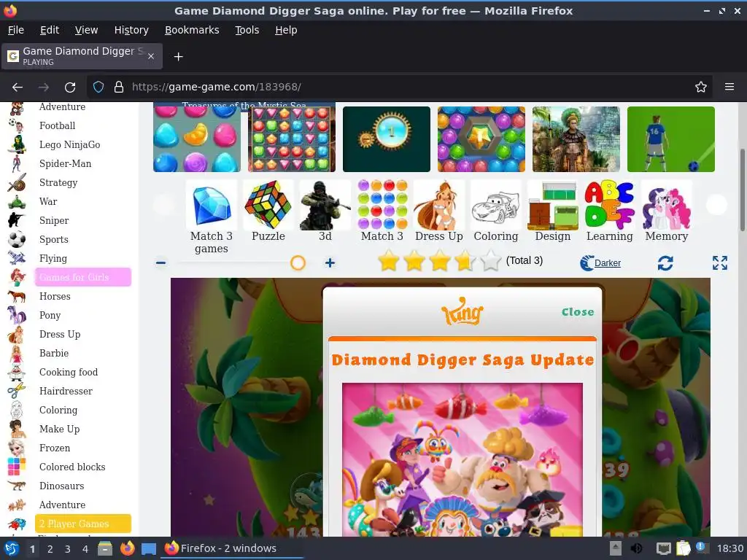
Task: Expand the game to fullscreen
Action: click(x=719, y=262)
